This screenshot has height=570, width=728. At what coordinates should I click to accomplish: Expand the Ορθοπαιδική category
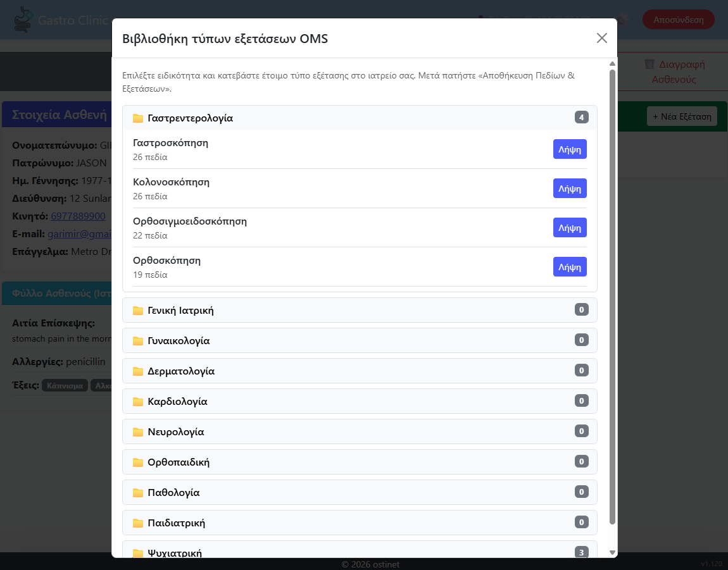click(x=360, y=462)
